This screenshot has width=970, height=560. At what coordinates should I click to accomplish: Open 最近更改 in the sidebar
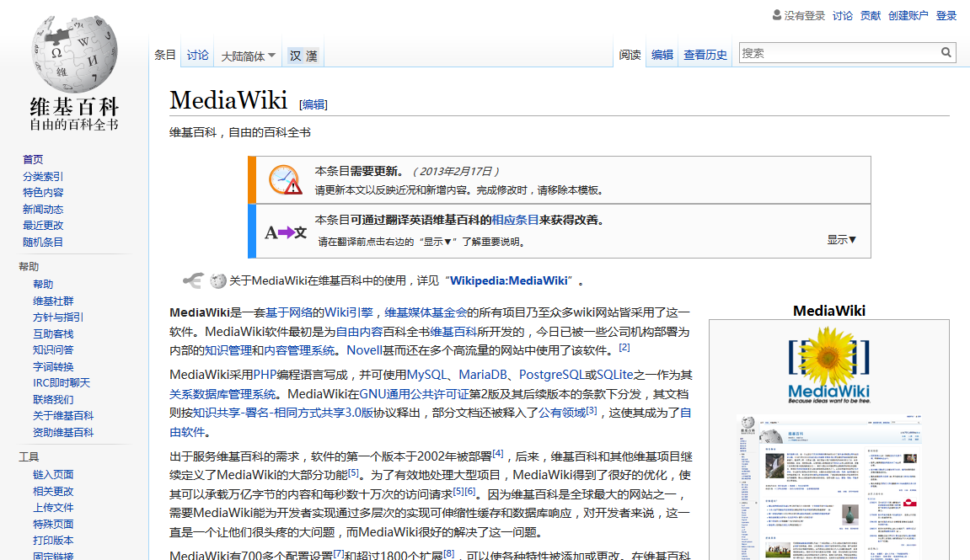(x=43, y=225)
